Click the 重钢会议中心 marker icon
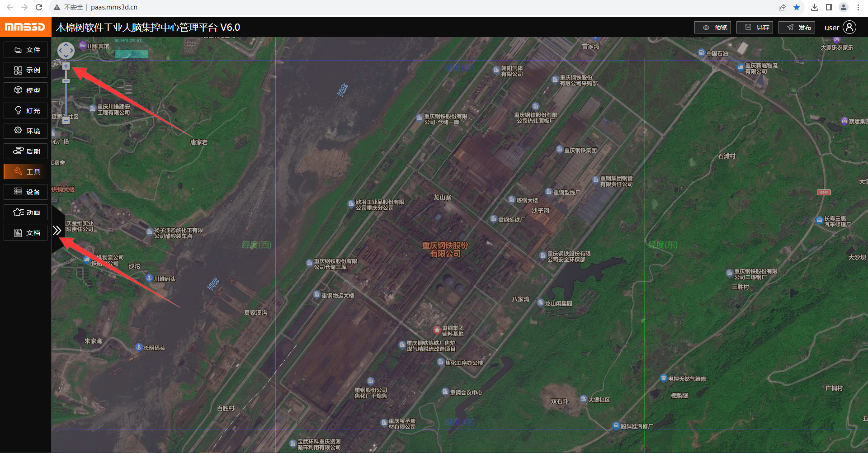Viewport: 868px width, 453px height. tap(445, 392)
